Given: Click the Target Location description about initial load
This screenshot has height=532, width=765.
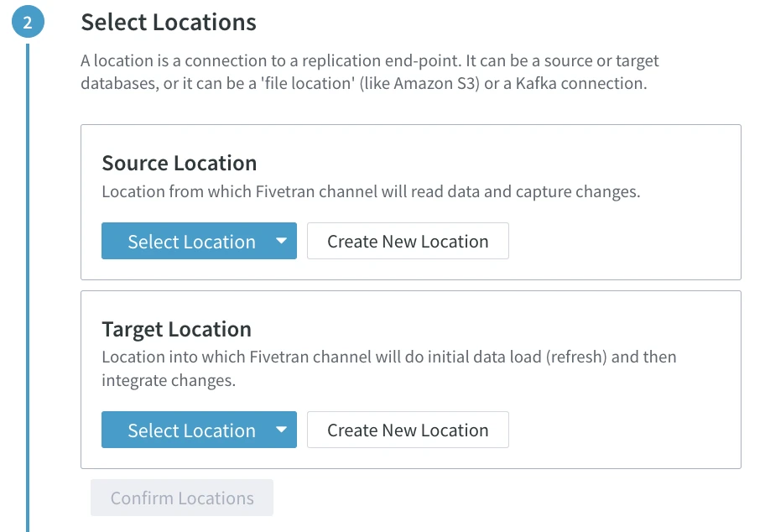Looking at the screenshot, I should coord(388,357).
